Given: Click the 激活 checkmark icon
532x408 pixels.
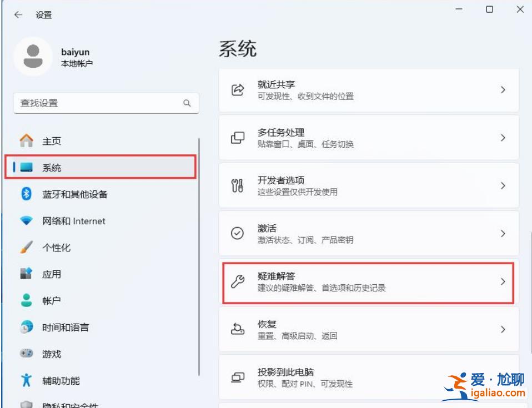Looking at the screenshot, I should (x=238, y=233).
